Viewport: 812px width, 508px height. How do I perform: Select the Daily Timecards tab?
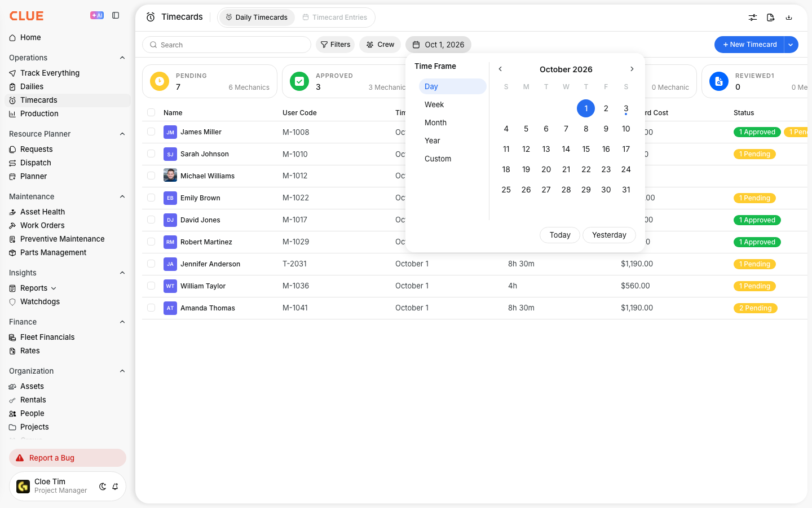[x=257, y=17]
